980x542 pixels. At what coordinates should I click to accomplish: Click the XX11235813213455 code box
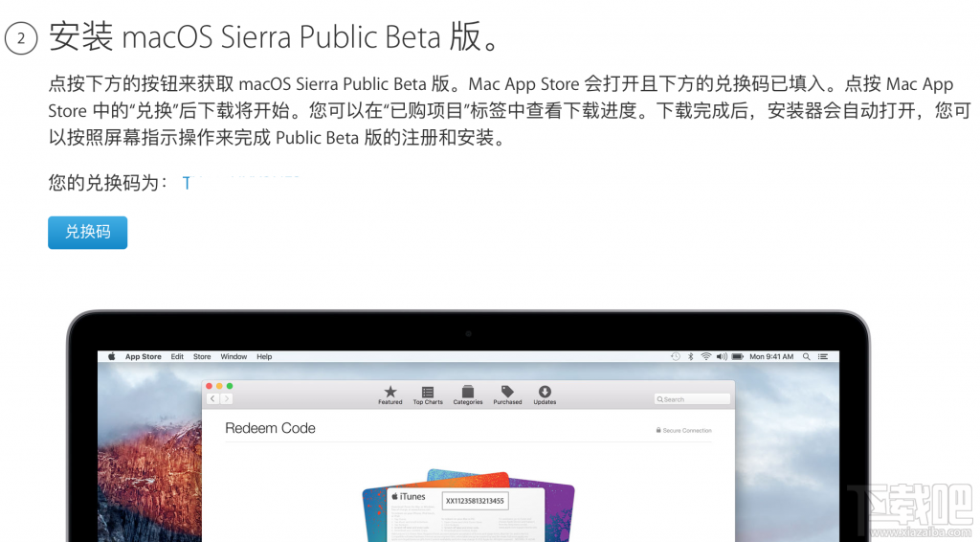coord(475,501)
